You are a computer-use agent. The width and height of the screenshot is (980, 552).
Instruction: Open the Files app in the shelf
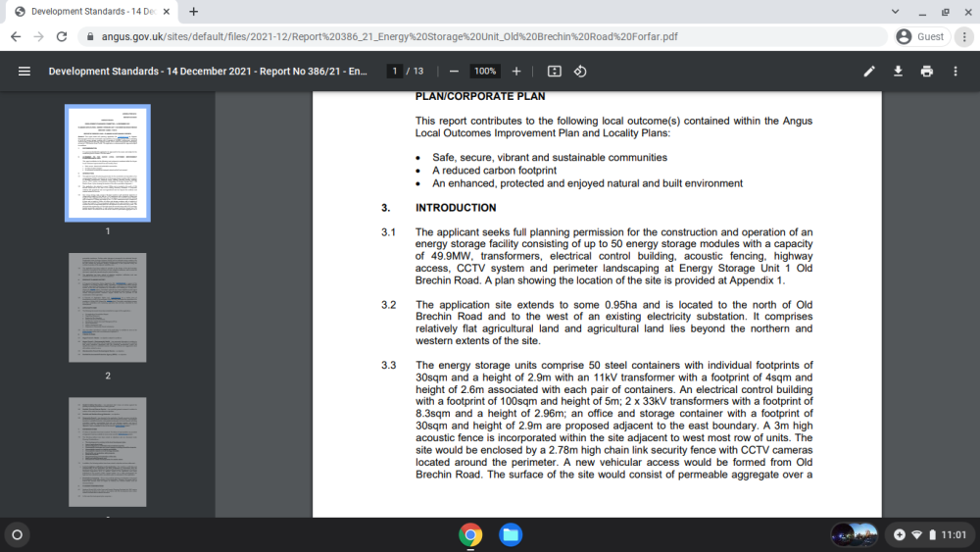pos(511,535)
